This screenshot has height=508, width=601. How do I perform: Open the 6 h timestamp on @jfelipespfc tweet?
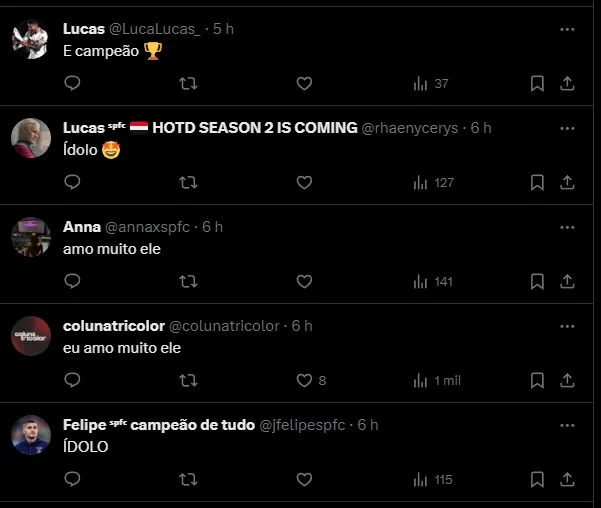[x=368, y=425]
